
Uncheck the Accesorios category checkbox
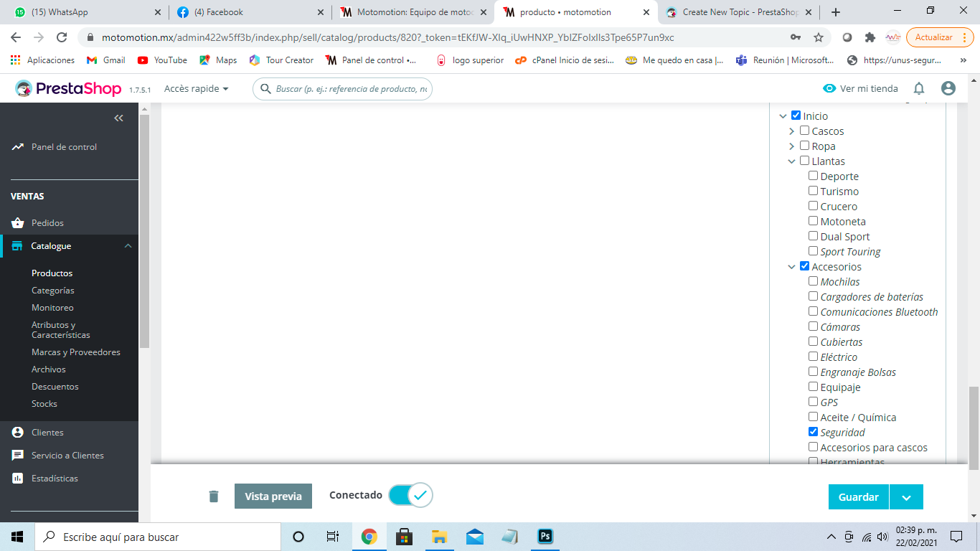tap(804, 266)
